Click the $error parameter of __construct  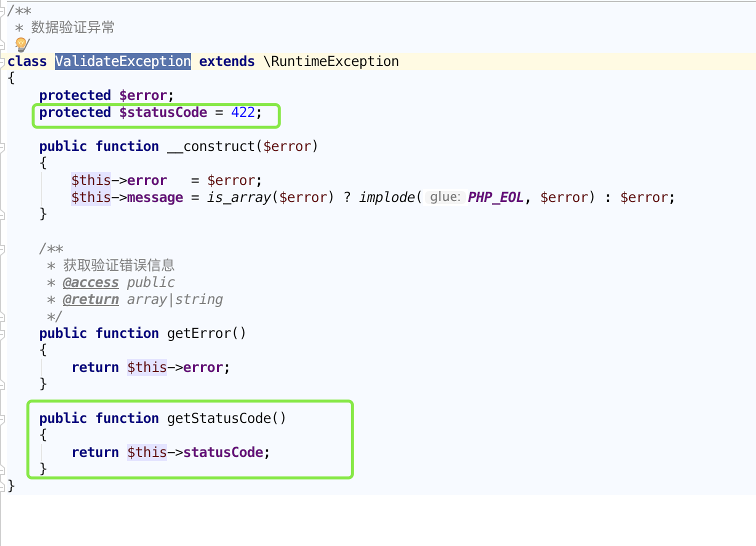tap(287, 146)
